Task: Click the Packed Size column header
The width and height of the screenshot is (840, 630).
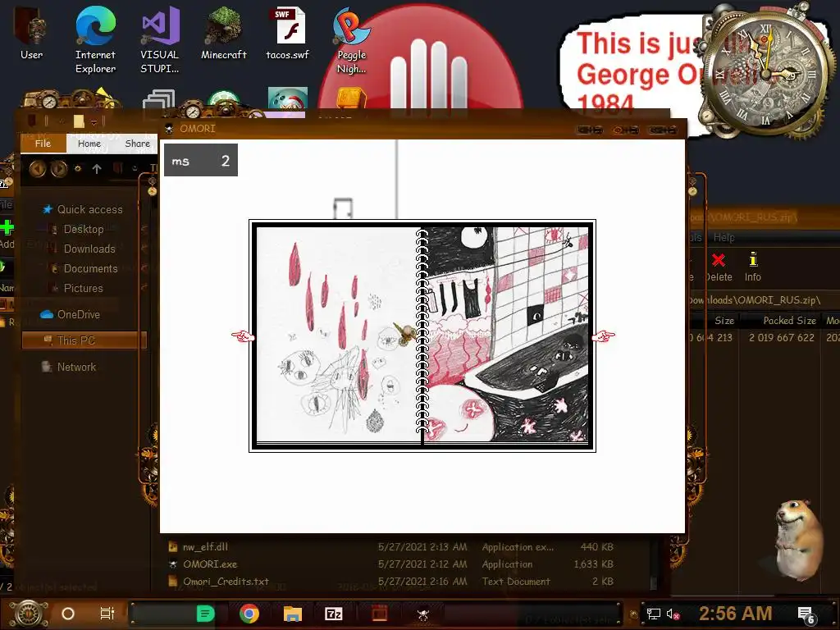Action: tap(789, 321)
